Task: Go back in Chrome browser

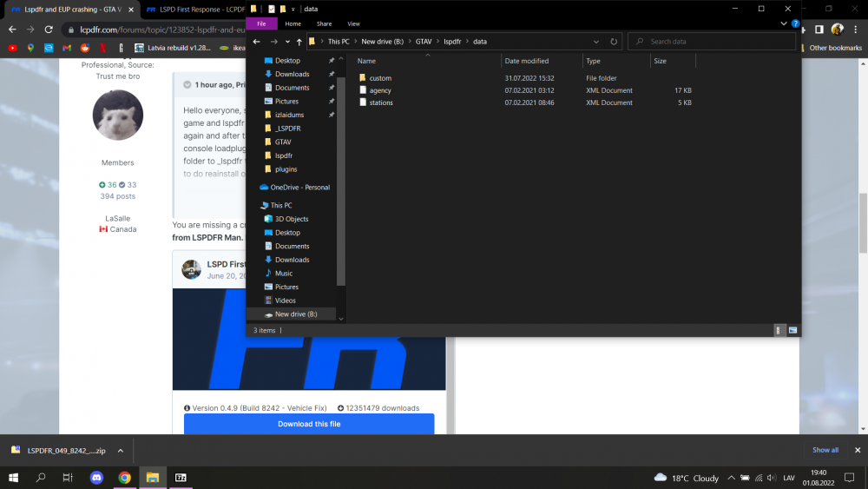Action: [x=13, y=30]
